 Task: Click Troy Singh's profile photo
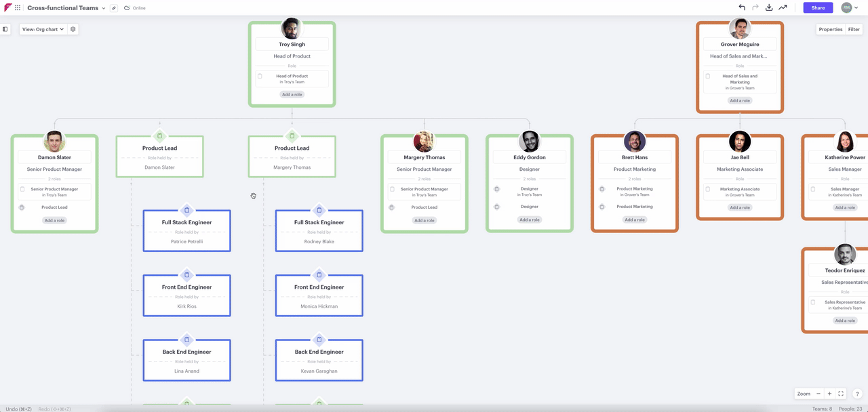(x=292, y=28)
